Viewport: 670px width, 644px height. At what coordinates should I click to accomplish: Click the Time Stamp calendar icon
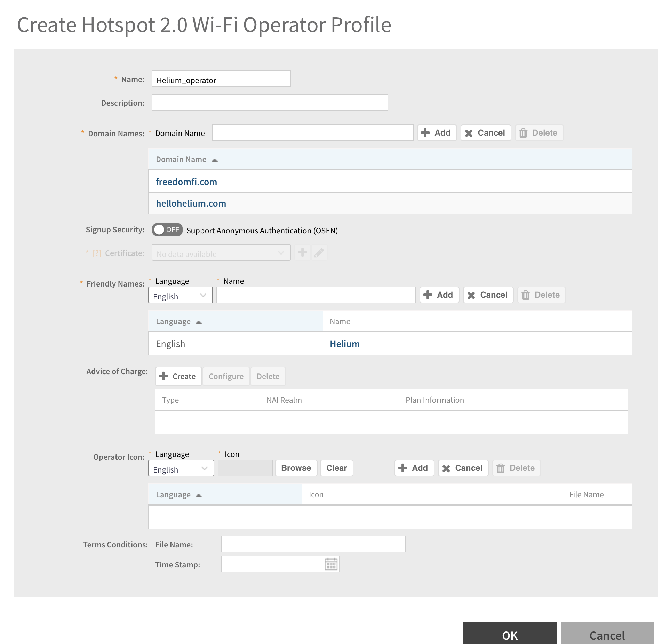331,564
